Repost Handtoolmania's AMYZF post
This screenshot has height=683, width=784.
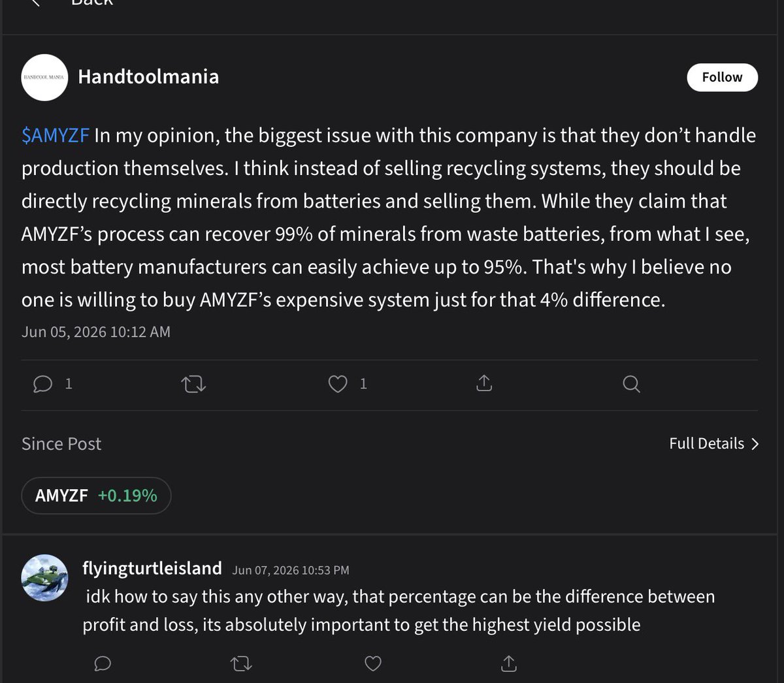[193, 384]
